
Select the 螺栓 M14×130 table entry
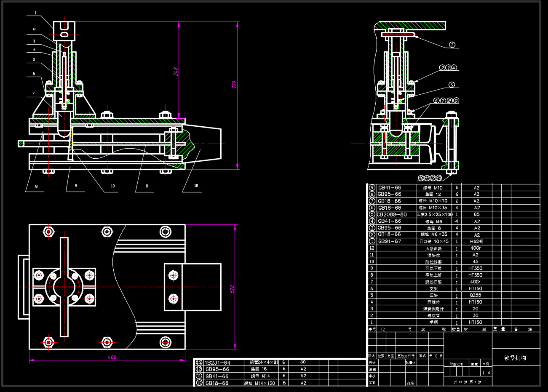259,383
